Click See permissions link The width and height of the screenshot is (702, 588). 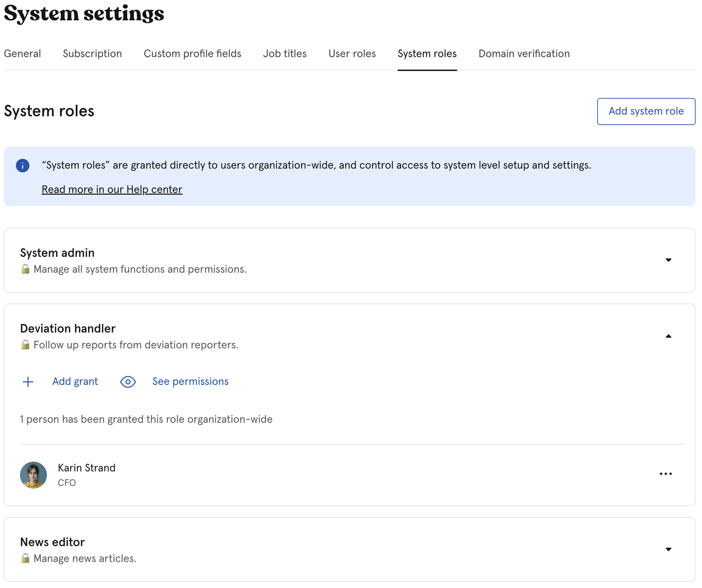point(190,382)
